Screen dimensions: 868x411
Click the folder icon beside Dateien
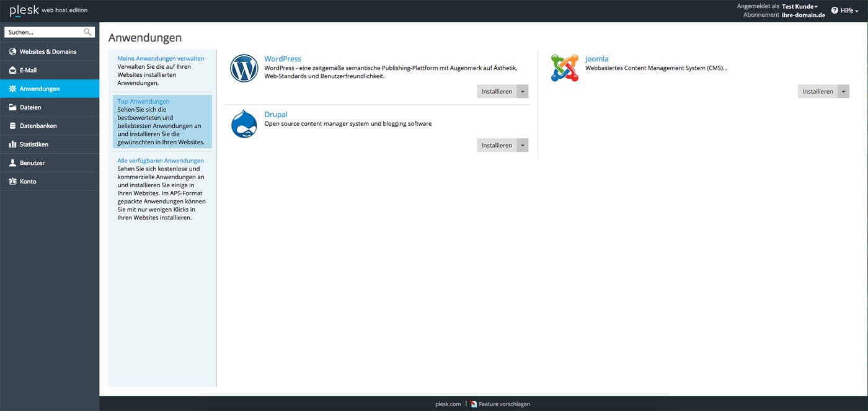click(12, 107)
